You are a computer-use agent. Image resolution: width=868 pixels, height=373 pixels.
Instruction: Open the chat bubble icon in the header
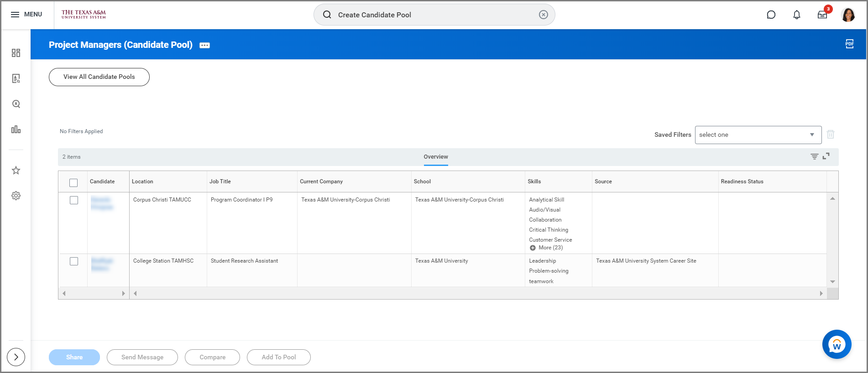click(x=771, y=15)
